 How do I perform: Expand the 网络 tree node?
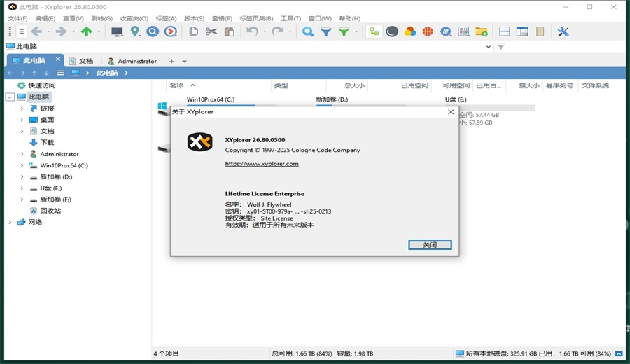click(10, 222)
